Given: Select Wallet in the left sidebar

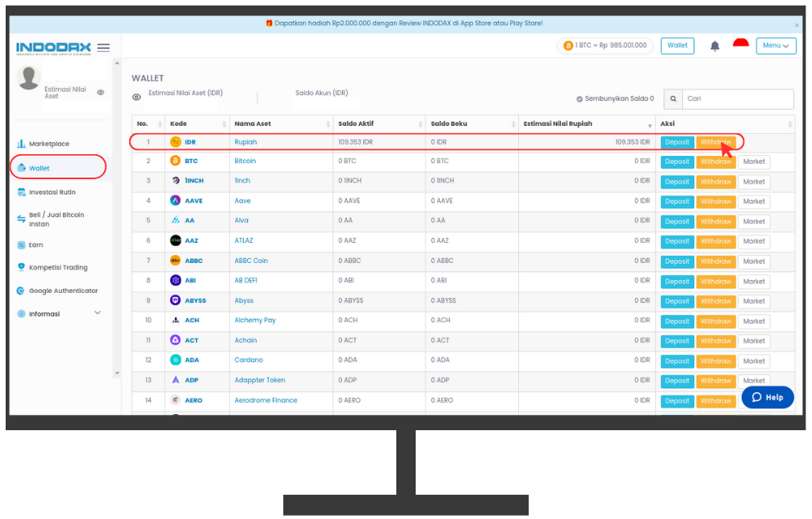Looking at the screenshot, I should (58, 167).
